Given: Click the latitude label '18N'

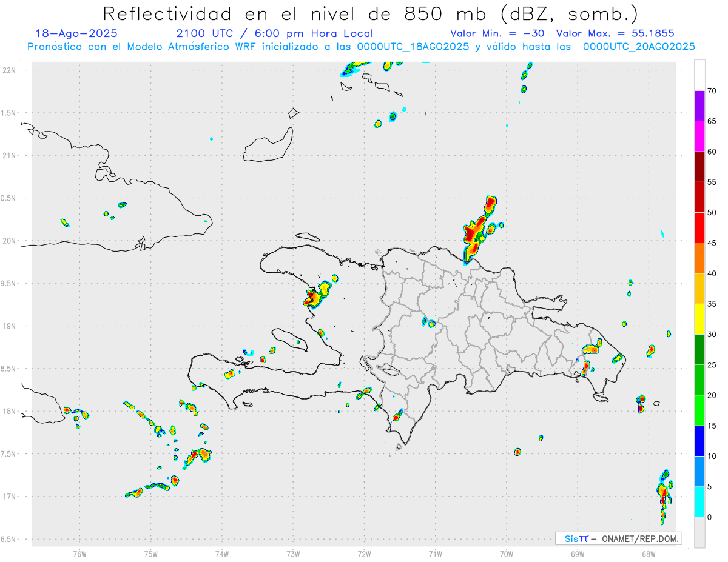Looking at the screenshot, I should [10, 411].
